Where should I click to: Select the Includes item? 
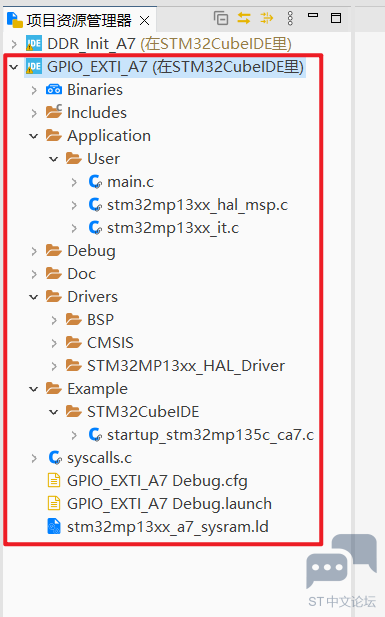click(x=97, y=113)
